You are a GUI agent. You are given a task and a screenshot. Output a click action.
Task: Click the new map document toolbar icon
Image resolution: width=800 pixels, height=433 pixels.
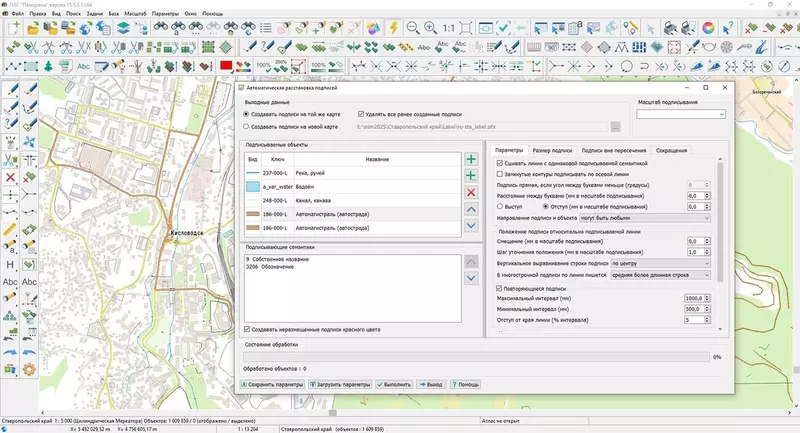(15, 29)
